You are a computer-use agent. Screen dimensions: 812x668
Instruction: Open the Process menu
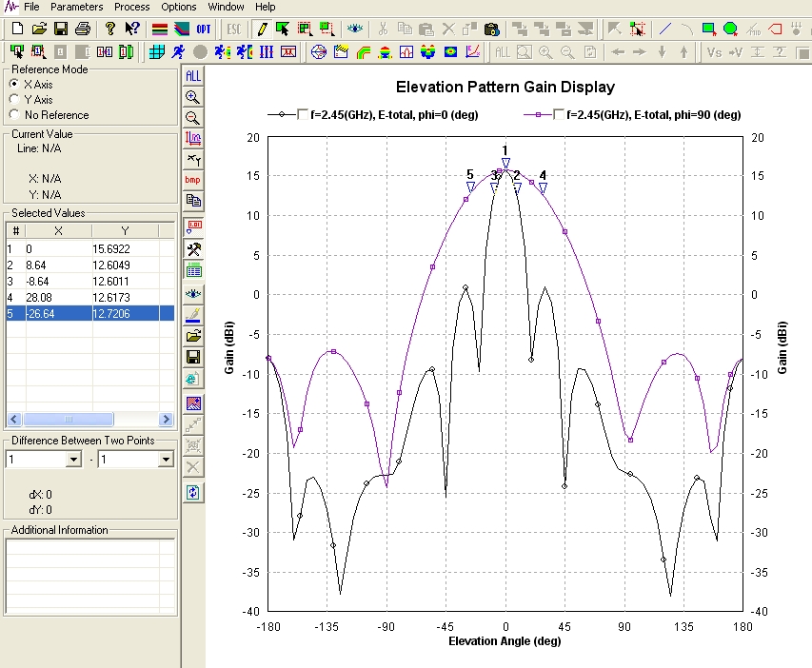(132, 7)
